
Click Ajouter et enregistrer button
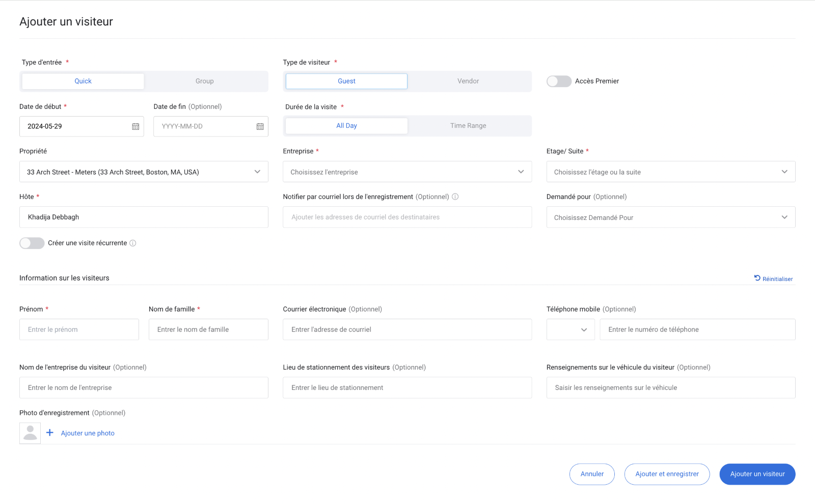coord(667,474)
